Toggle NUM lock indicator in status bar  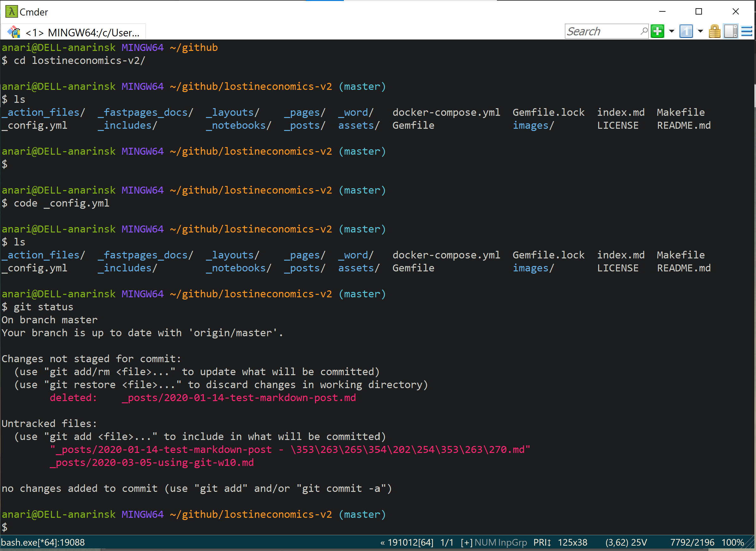tap(485, 543)
